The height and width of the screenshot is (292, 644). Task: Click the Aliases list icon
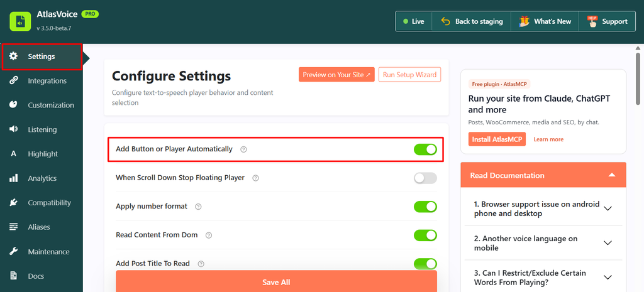pos(14,227)
